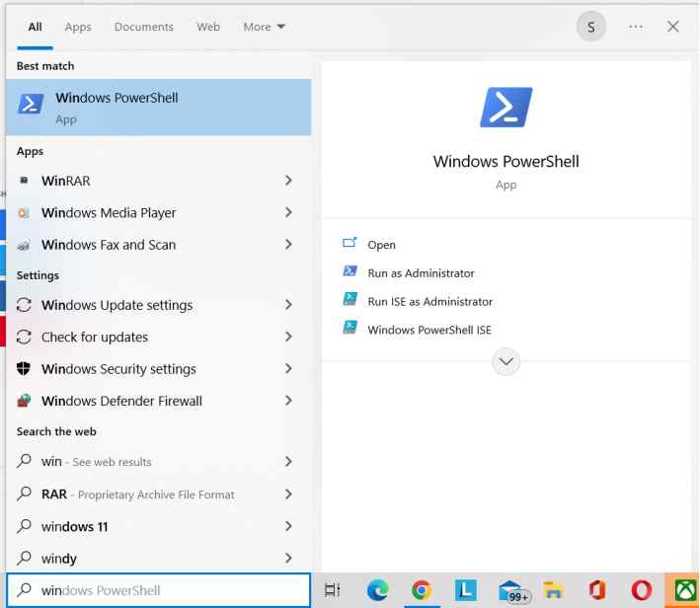This screenshot has width=700, height=608.
Task: Open the blue L app on taskbar
Action: [x=466, y=590]
